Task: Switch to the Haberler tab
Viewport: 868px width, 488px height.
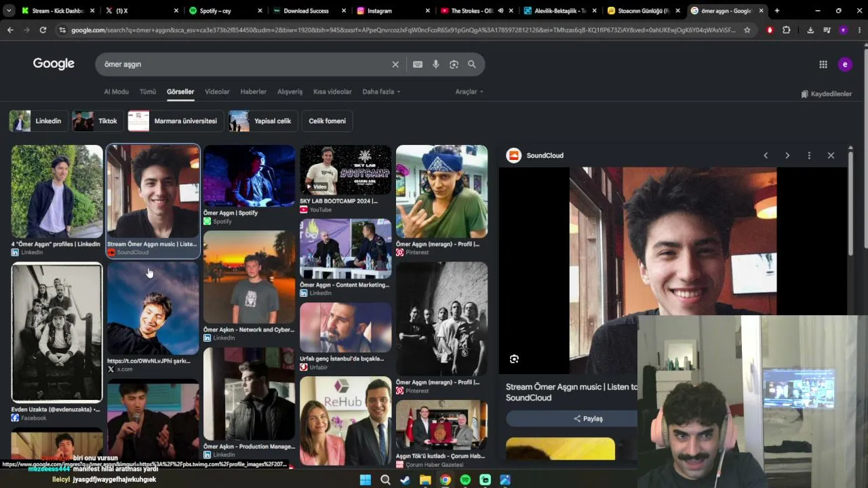Action: tap(254, 91)
